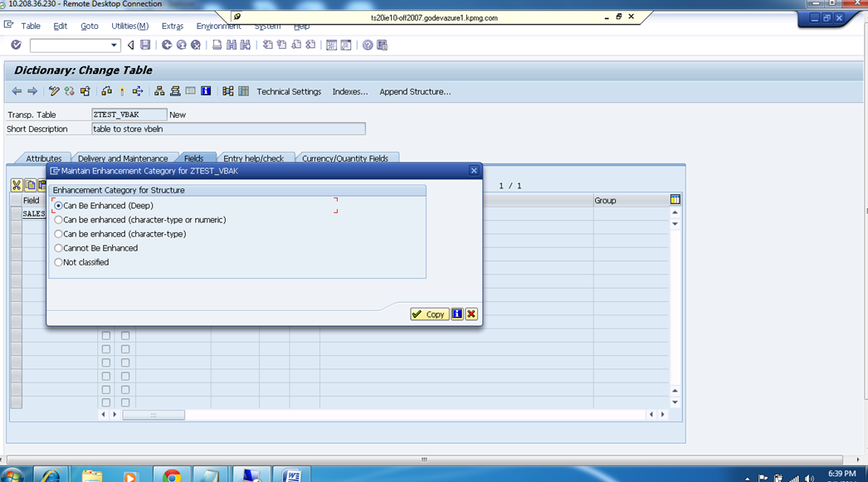
Task: Click the Print icon in the toolbar
Action: [217, 45]
